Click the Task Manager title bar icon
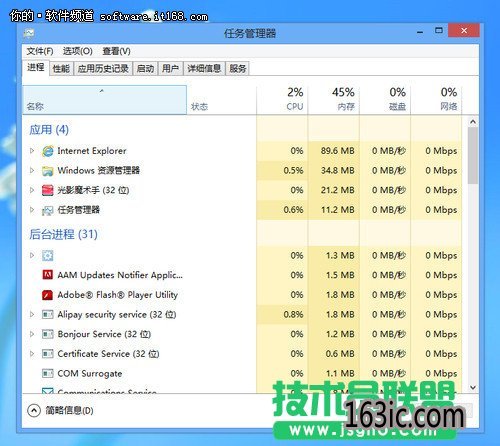Screen dimensions: 500x446 point(29,33)
